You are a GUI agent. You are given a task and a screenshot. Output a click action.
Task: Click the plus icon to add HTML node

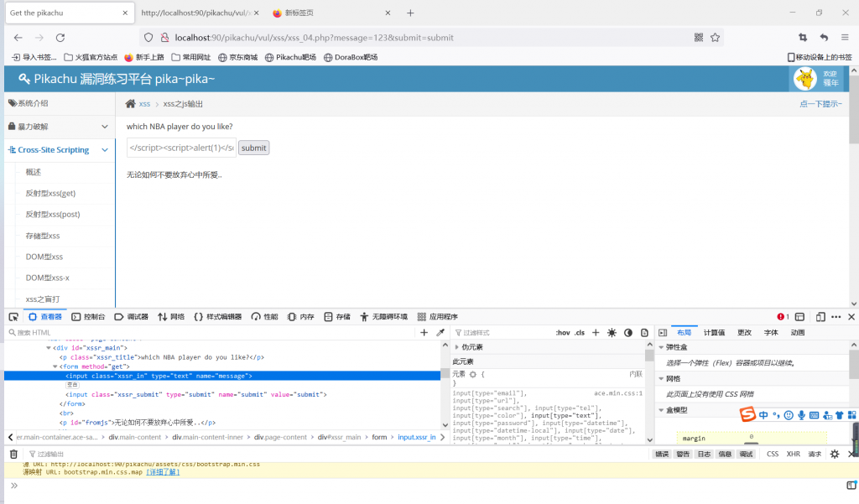(424, 333)
